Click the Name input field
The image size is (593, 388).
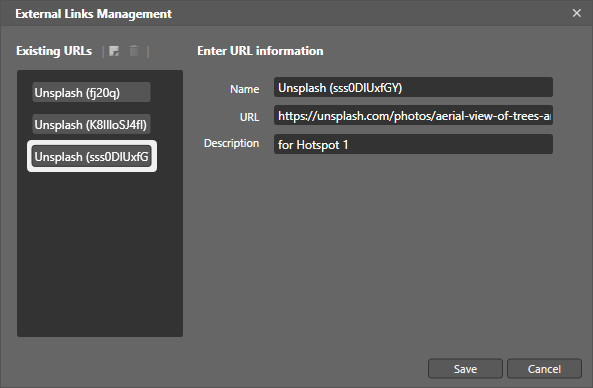[413, 87]
